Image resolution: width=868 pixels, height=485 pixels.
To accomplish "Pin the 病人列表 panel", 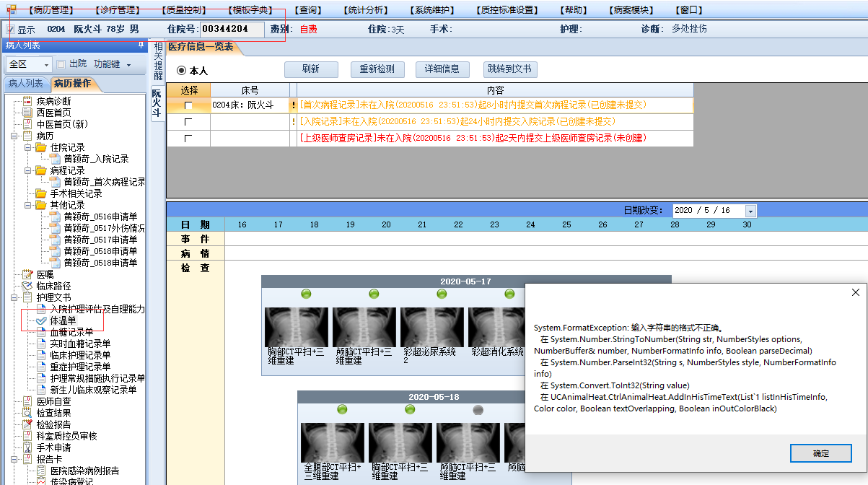I will (141, 45).
